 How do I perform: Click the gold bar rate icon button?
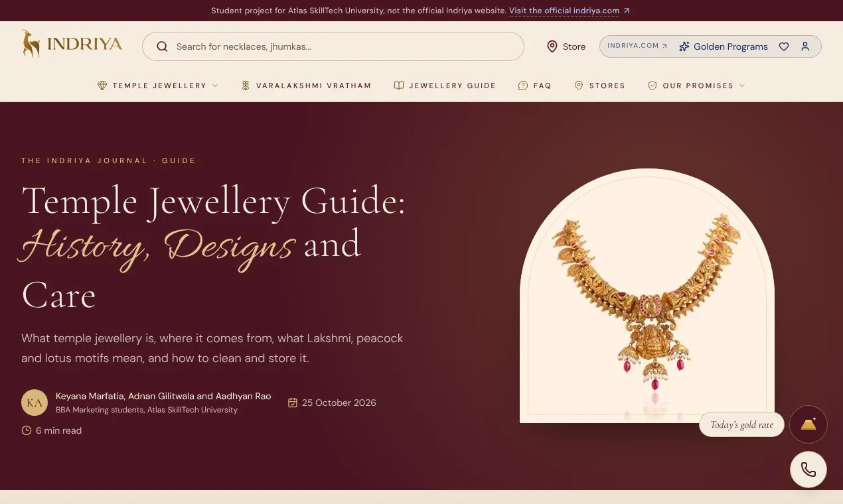point(808,424)
